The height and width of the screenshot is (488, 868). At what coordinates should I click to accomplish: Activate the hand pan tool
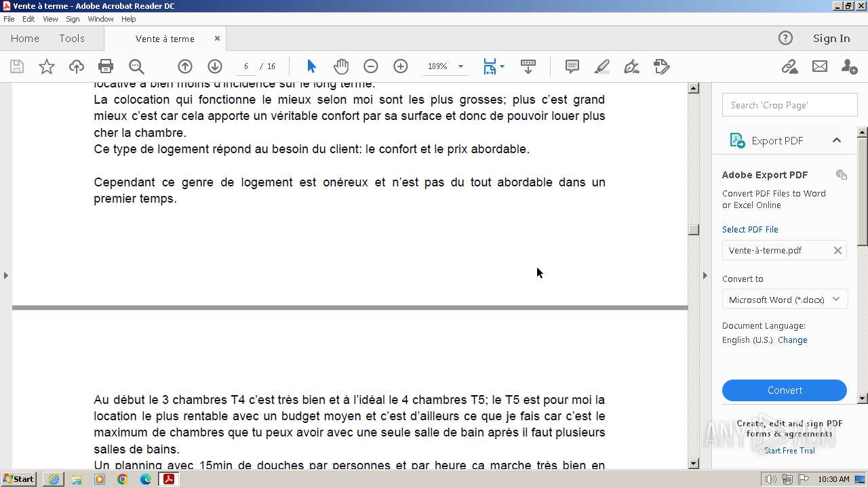[341, 66]
